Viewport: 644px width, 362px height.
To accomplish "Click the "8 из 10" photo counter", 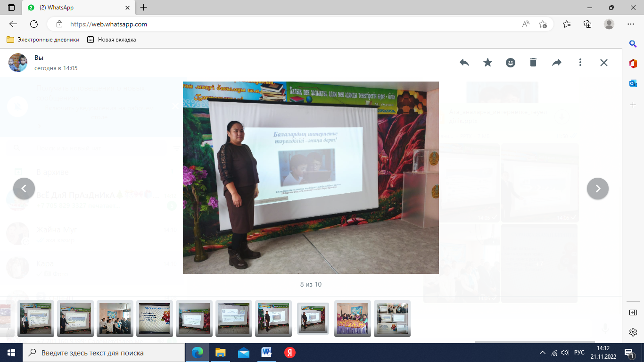I will (311, 284).
